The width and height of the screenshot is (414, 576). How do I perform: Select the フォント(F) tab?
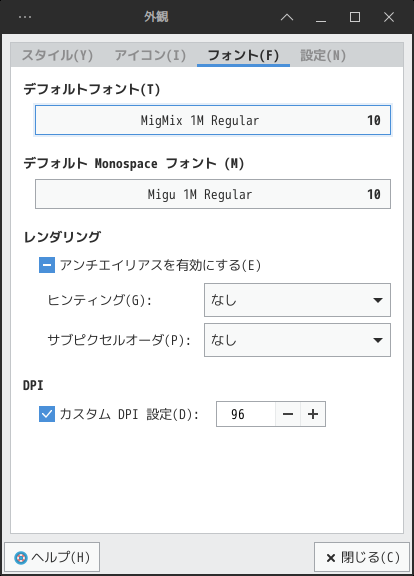243,55
